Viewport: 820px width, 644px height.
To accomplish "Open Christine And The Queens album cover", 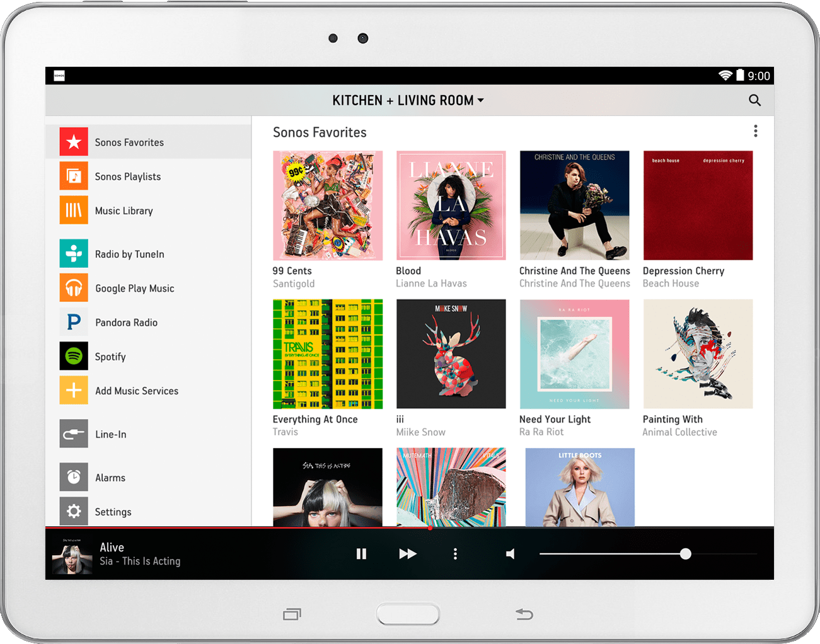I will [575, 205].
